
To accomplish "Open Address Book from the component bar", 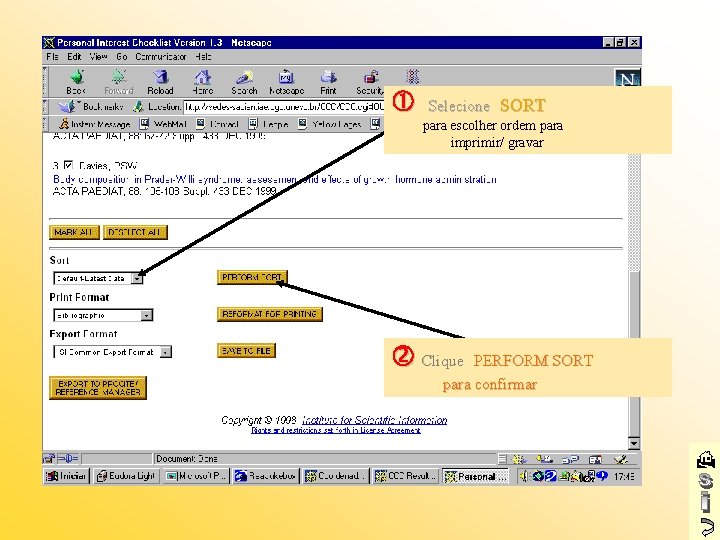I will click(x=595, y=459).
